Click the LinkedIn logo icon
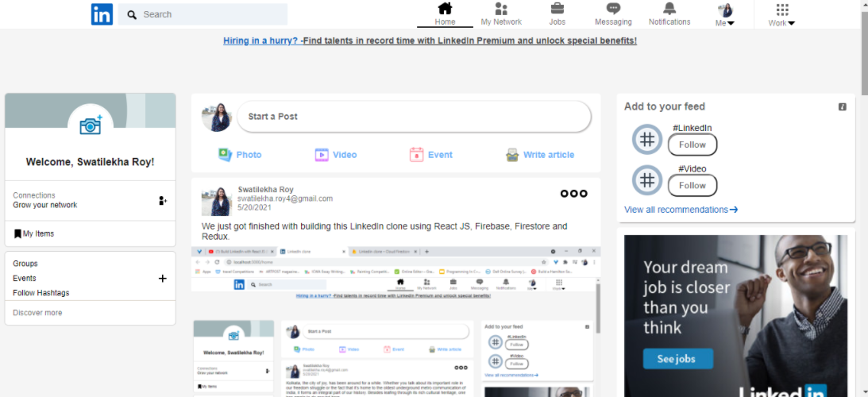The height and width of the screenshot is (397, 868). click(102, 14)
